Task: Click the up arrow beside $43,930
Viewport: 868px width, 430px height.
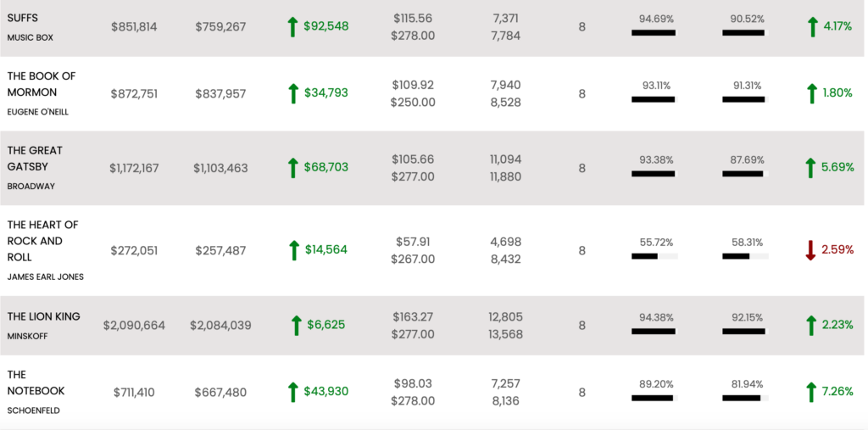Action: 293,393
